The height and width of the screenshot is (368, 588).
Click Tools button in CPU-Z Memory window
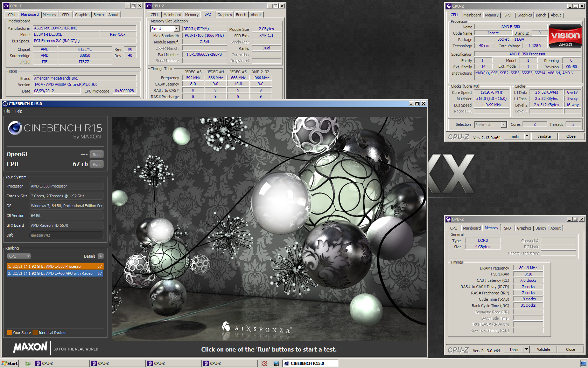(x=514, y=350)
